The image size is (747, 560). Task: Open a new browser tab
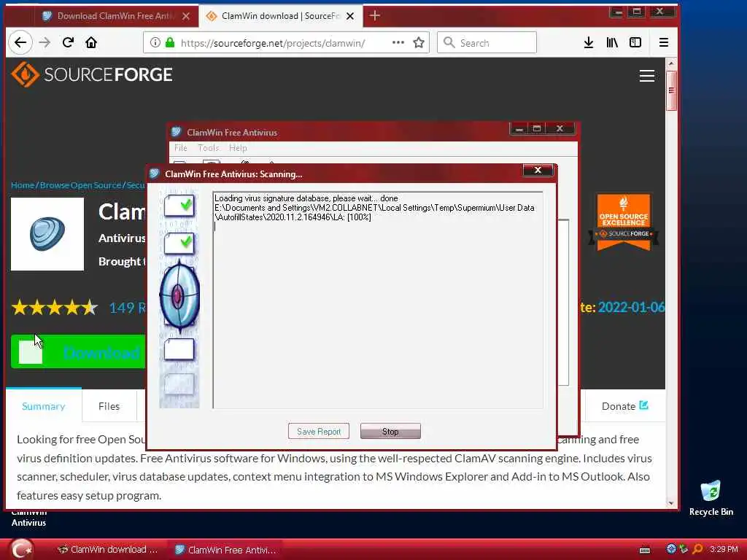pos(374,16)
